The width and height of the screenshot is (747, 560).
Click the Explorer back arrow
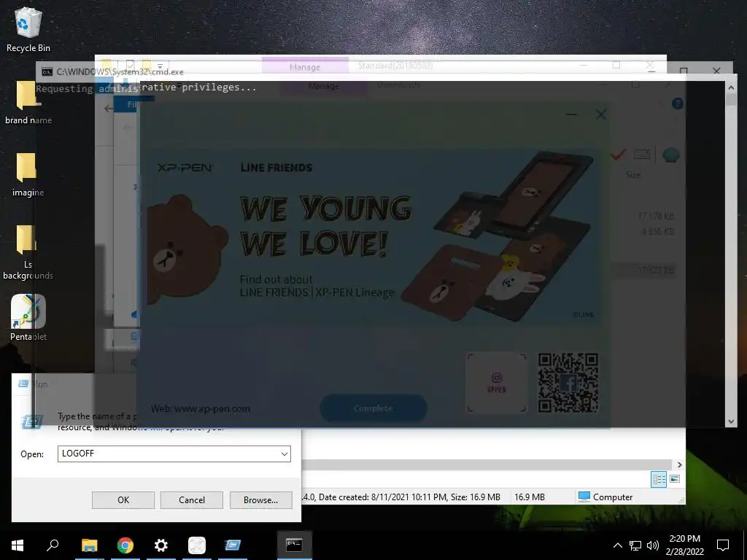tap(109, 109)
